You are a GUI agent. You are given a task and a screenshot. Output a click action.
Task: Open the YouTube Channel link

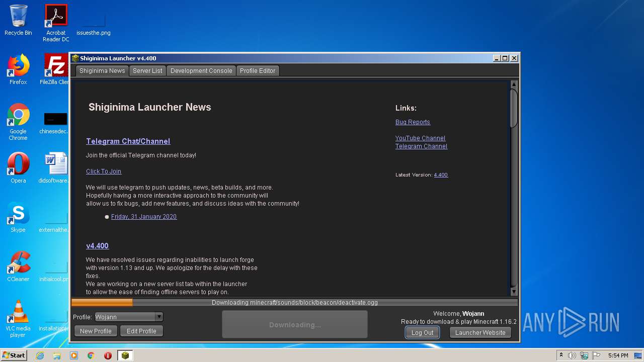tap(420, 138)
